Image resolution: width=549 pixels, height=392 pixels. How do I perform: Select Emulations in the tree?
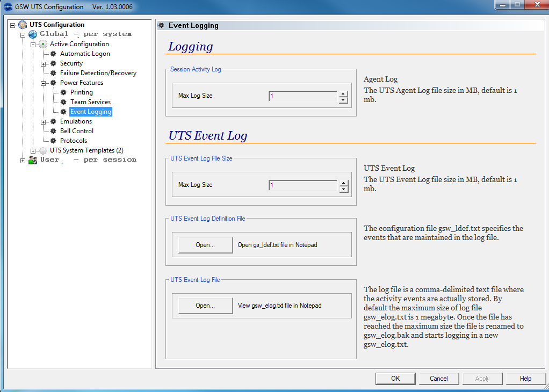pos(76,121)
